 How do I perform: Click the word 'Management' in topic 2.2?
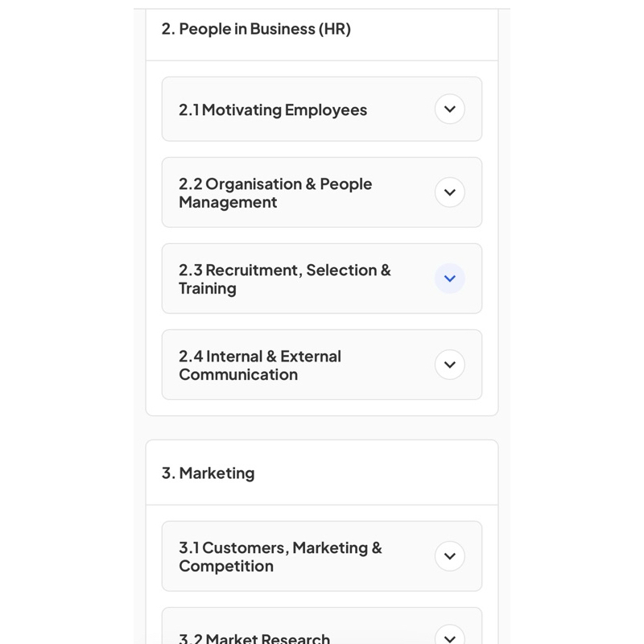(228, 203)
